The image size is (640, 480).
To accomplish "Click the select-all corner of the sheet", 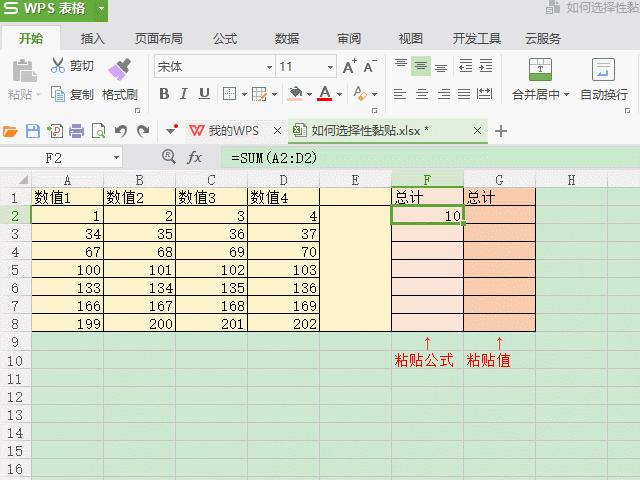I will click(16, 180).
